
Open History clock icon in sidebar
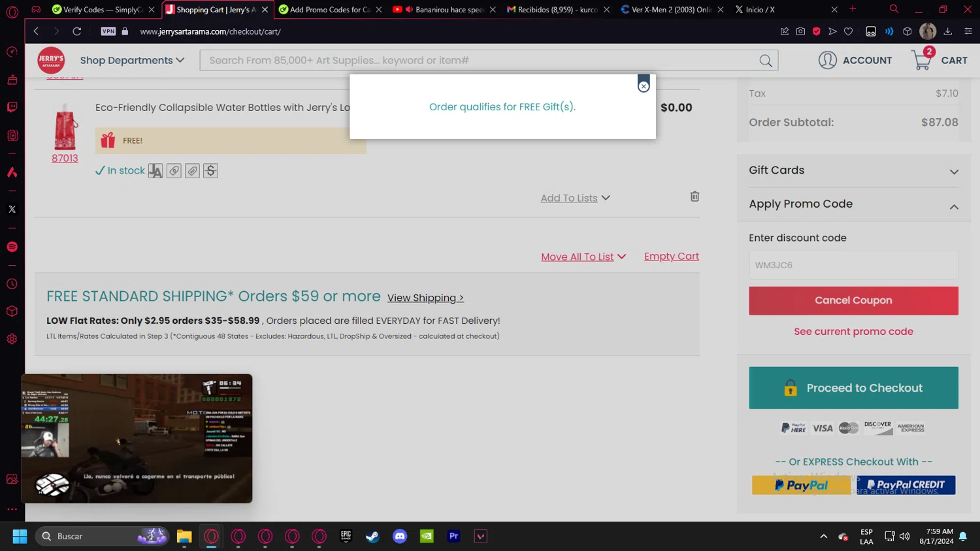tap(12, 285)
